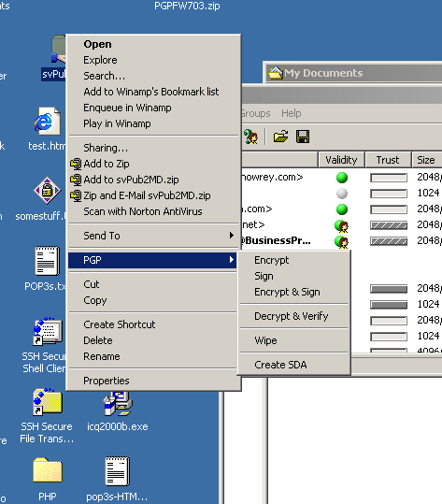This screenshot has width=442, height=504.
Task: Choose Cut in the context menu
Action: (x=153, y=284)
